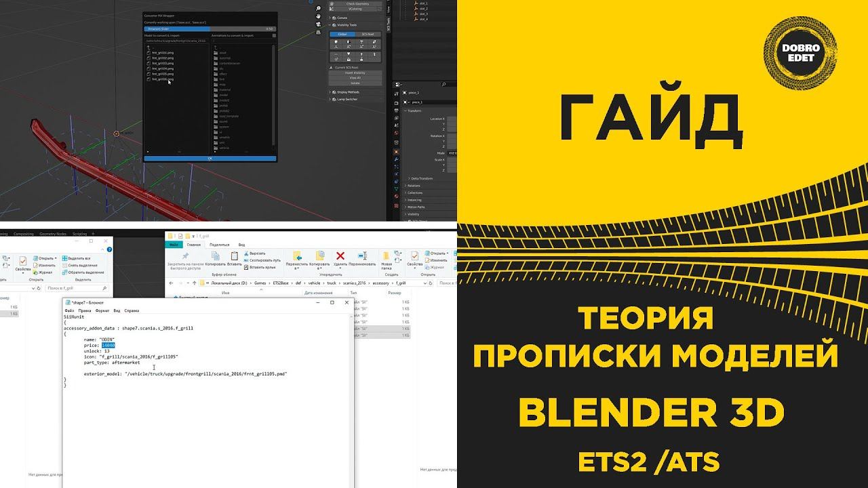
Task: Click Back arrow in f_grill Explorer window
Action: point(172,282)
